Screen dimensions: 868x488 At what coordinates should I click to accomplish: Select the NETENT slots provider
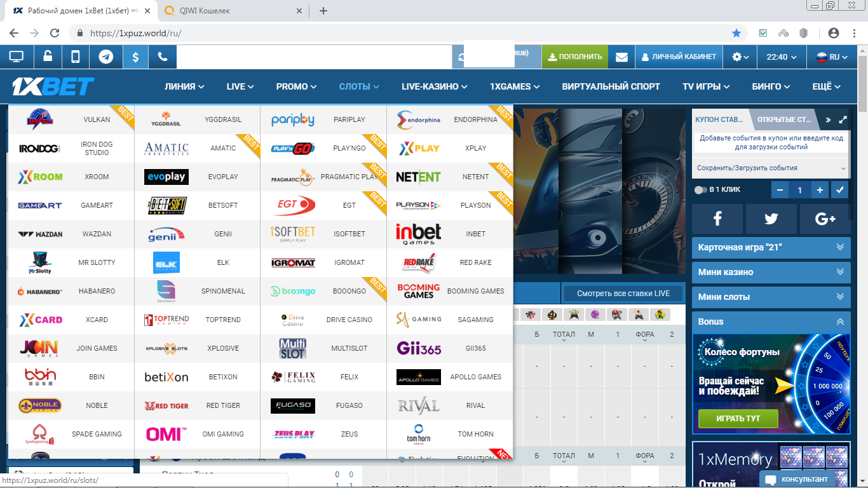450,177
